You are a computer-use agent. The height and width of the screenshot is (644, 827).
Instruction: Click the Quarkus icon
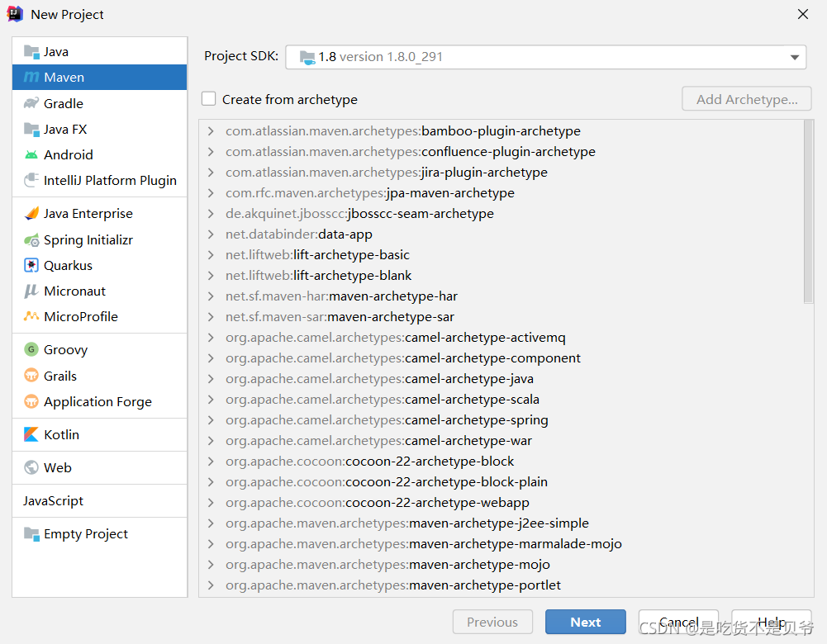31,265
